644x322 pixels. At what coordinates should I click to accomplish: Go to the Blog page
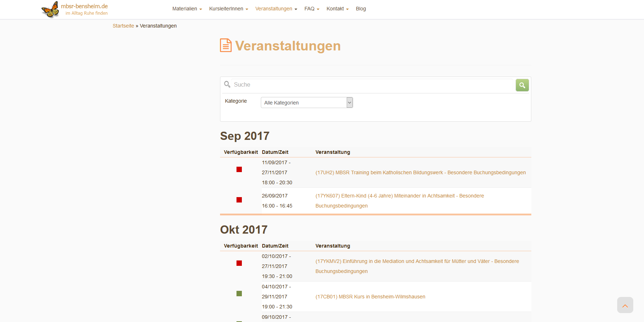click(361, 9)
